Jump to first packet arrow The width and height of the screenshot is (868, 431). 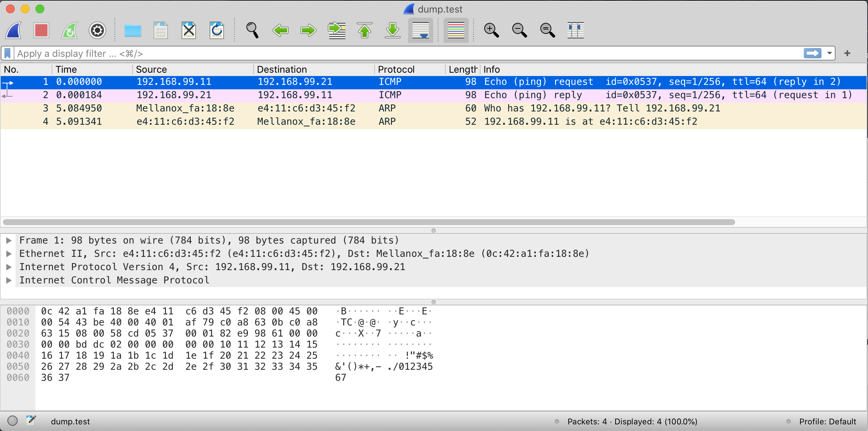point(365,30)
